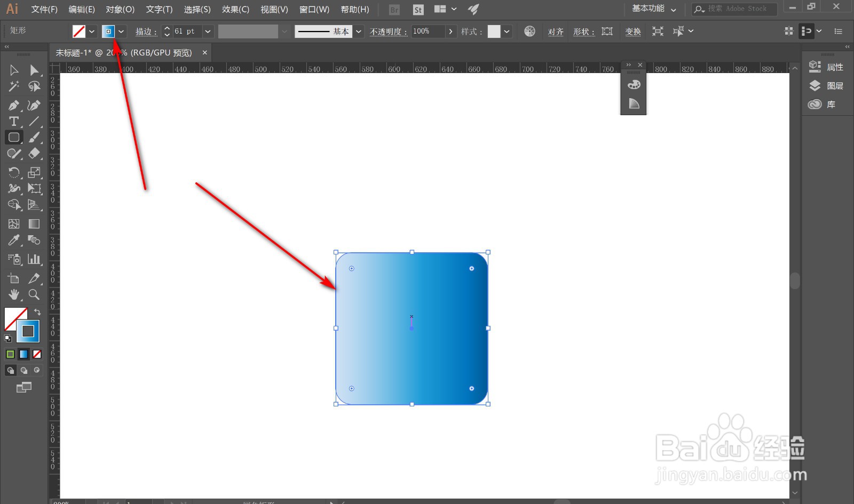The image size is (854, 504).
Task: Choose the Scale tool
Action: click(x=34, y=172)
